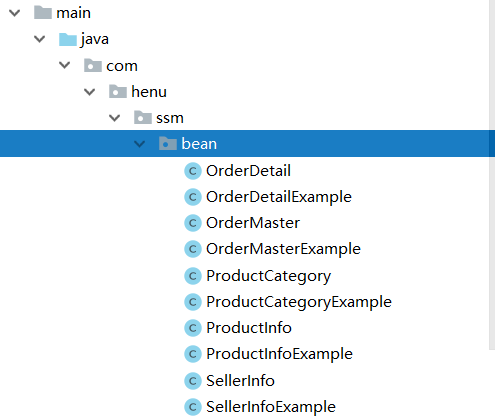Click the ssm package folder icon
The height and width of the screenshot is (420, 495).
coord(143,118)
